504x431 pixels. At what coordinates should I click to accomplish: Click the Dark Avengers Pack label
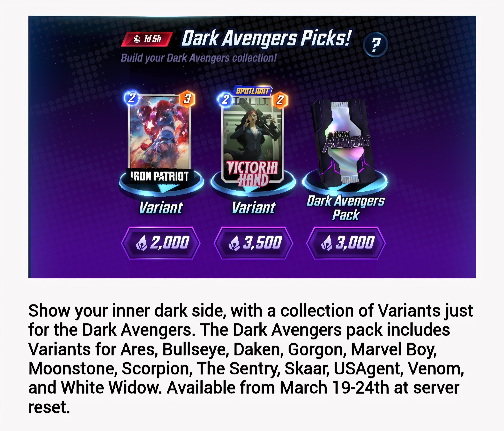point(346,208)
